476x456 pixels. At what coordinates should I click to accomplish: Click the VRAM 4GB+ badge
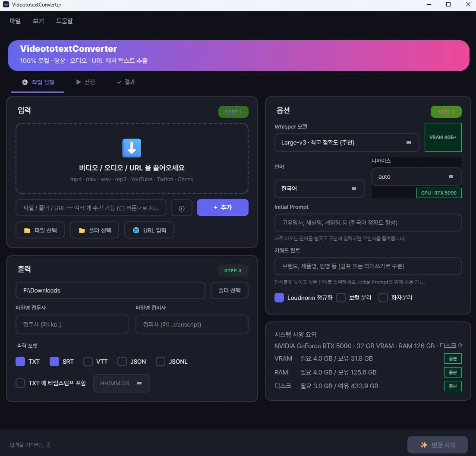[443, 137]
